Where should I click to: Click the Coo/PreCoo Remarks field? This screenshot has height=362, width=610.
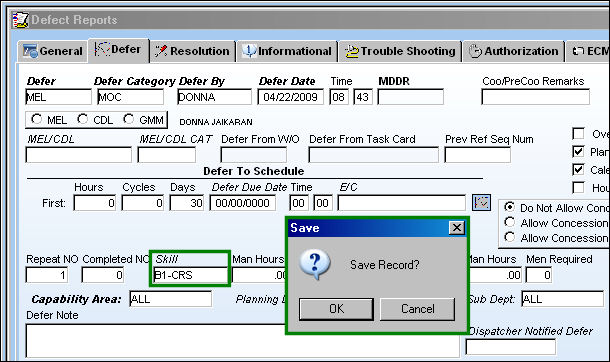[x=535, y=97]
